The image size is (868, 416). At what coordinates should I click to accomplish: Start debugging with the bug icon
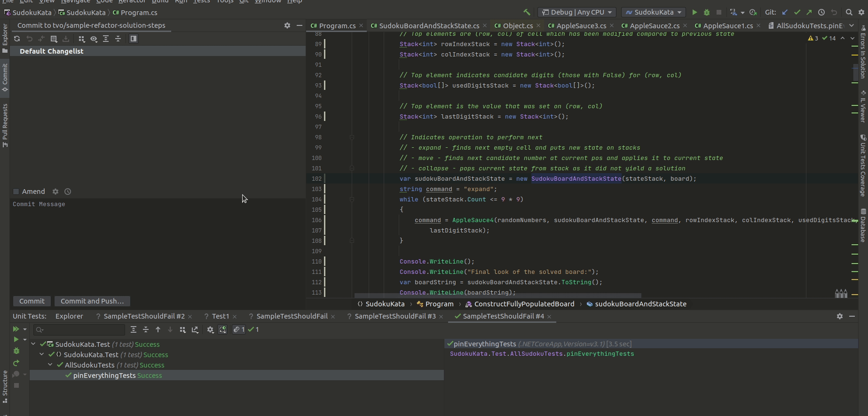click(x=706, y=12)
